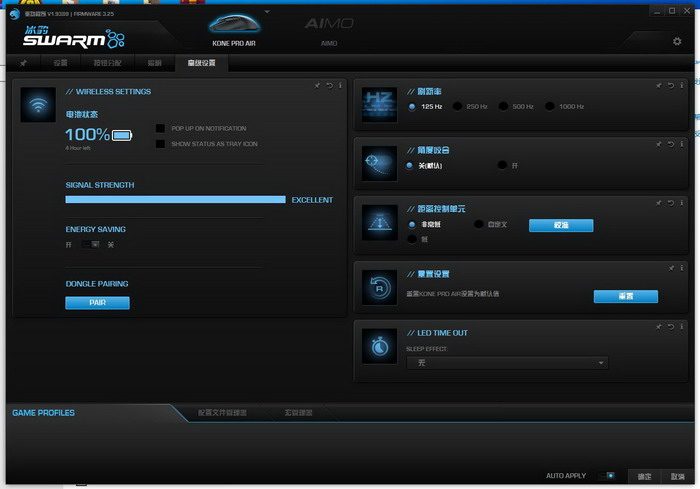Viewport: 700px width, 489px height.
Task: Expand the Sleep Effect dropdown
Action: [506, 363]
